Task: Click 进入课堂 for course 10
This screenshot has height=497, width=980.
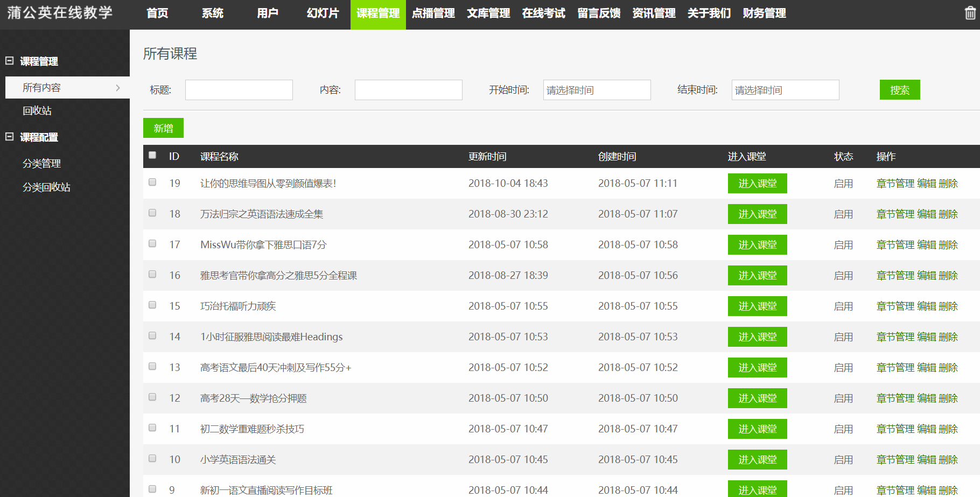Action: tap(758, 459)
